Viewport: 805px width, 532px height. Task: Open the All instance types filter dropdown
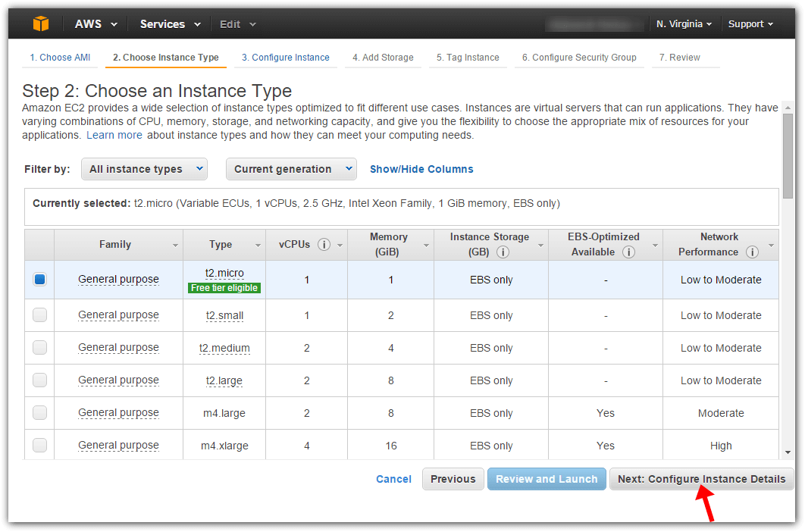[x=144, y=169]
